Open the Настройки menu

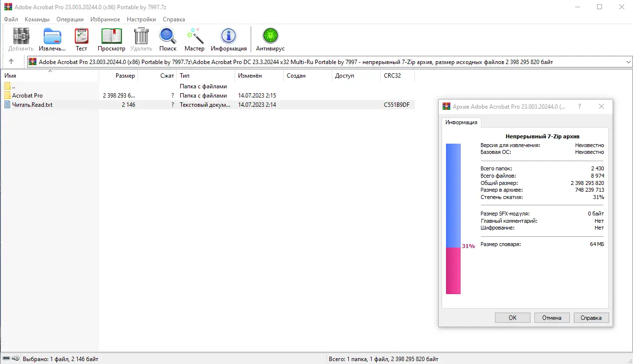141,19
